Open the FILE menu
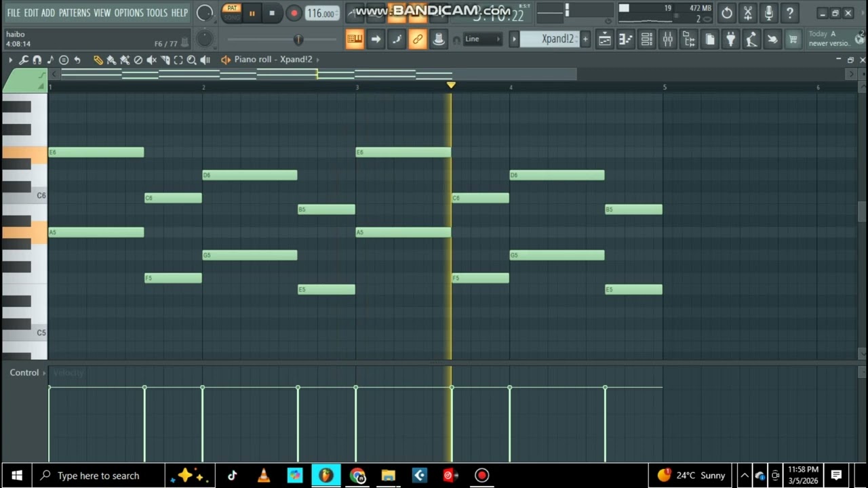 13,13
